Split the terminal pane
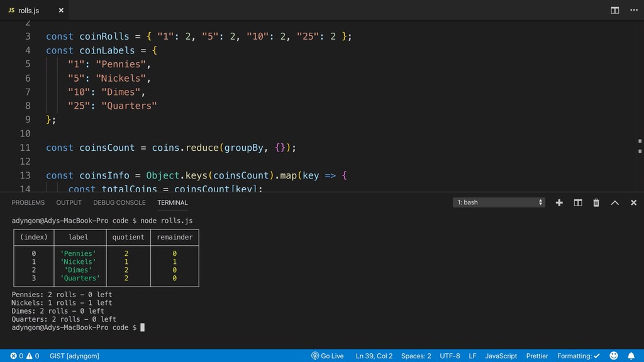This screenshot has height=362, width=644. tap(577, 203)
